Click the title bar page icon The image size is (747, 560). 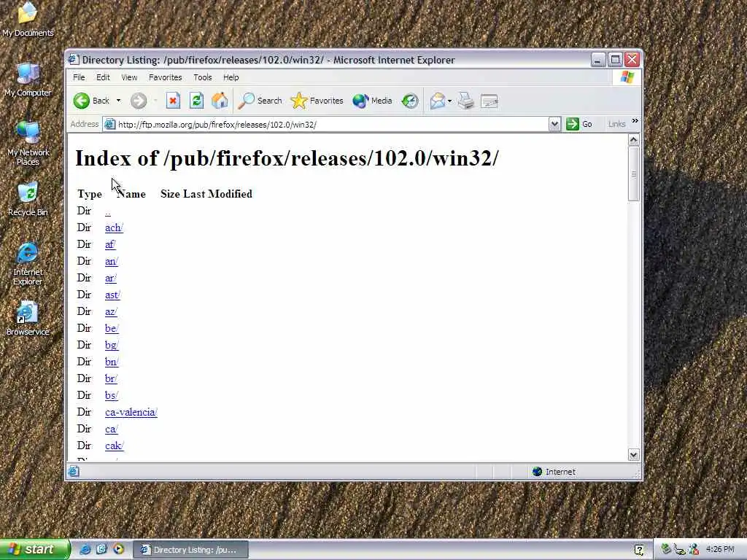click(x=74, y=60)
